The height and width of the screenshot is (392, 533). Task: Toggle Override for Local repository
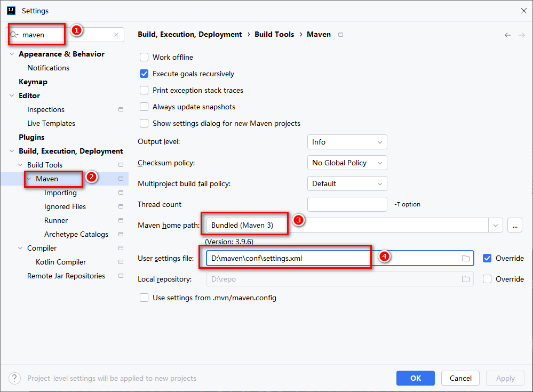tap(487, 279)
